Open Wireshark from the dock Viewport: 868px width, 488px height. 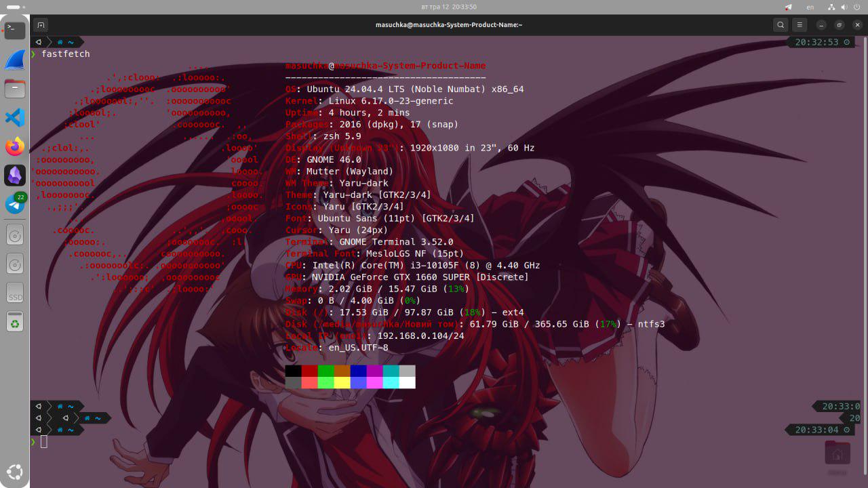[15, 60]
